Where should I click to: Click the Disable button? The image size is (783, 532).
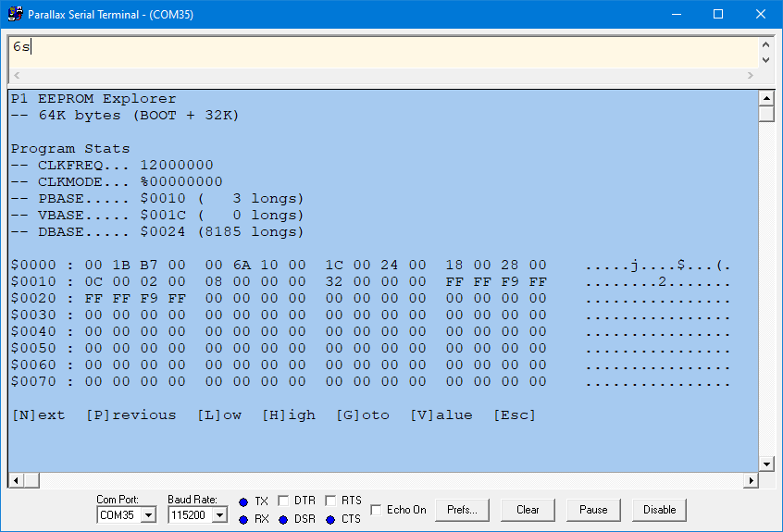pos(659,510)
